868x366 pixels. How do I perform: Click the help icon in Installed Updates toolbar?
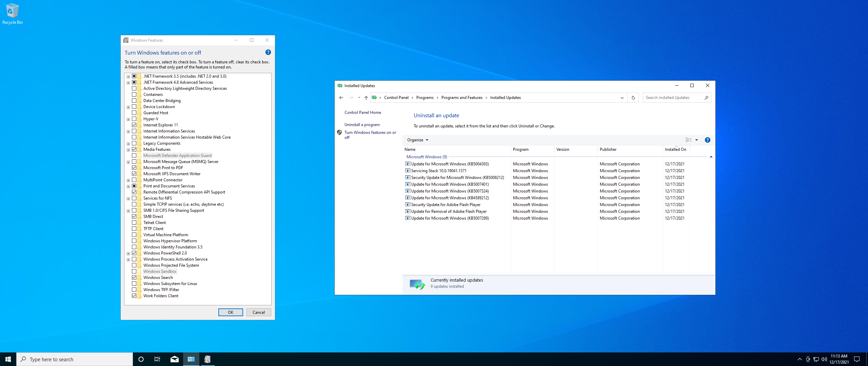[708, 140]
